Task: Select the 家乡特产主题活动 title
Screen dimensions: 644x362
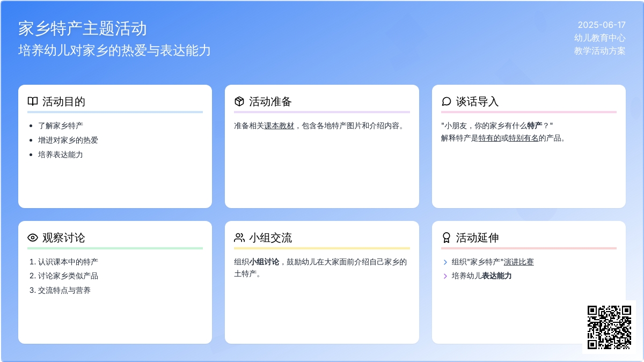Action: [x=83, y=28]
